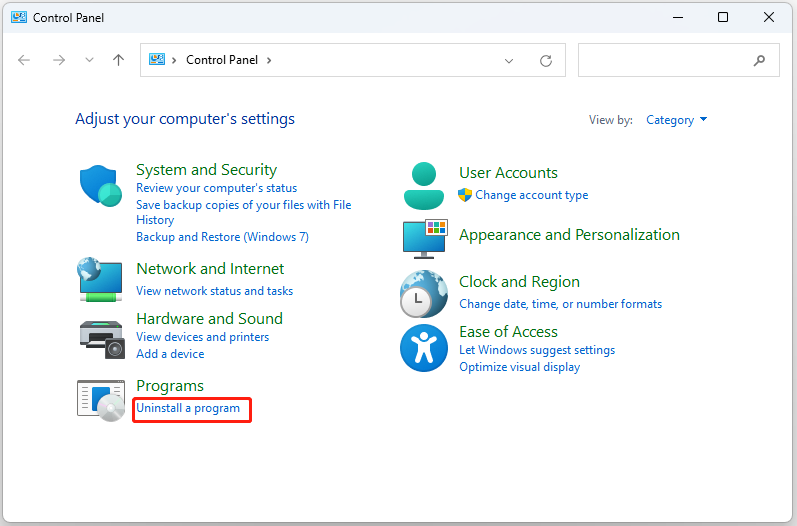Click the Uninstall a program link
This screenshot has width=797, height=526.
(x=188, y=408)
